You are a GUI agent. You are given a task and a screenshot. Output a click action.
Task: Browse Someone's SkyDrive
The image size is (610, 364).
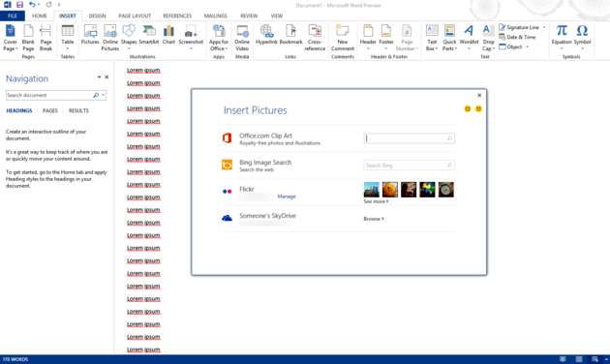pyautogui.click(x=374, y=219)
